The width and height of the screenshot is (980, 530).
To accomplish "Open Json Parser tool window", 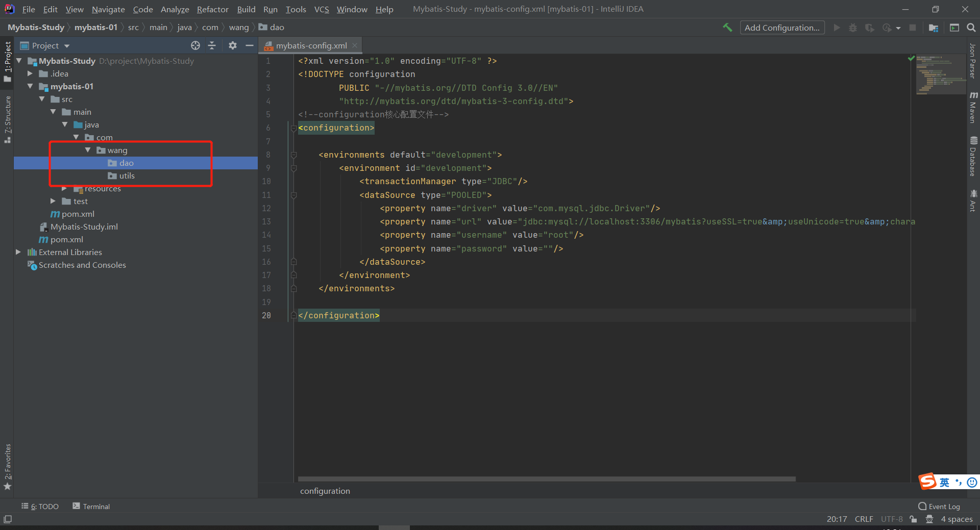I will [x=973, y=61].
